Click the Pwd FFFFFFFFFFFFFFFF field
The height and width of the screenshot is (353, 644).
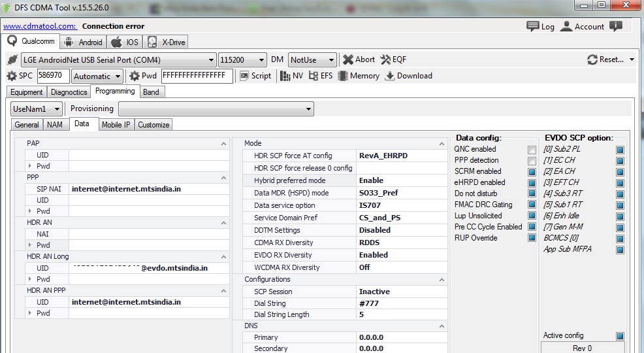(x=197, y=76)
